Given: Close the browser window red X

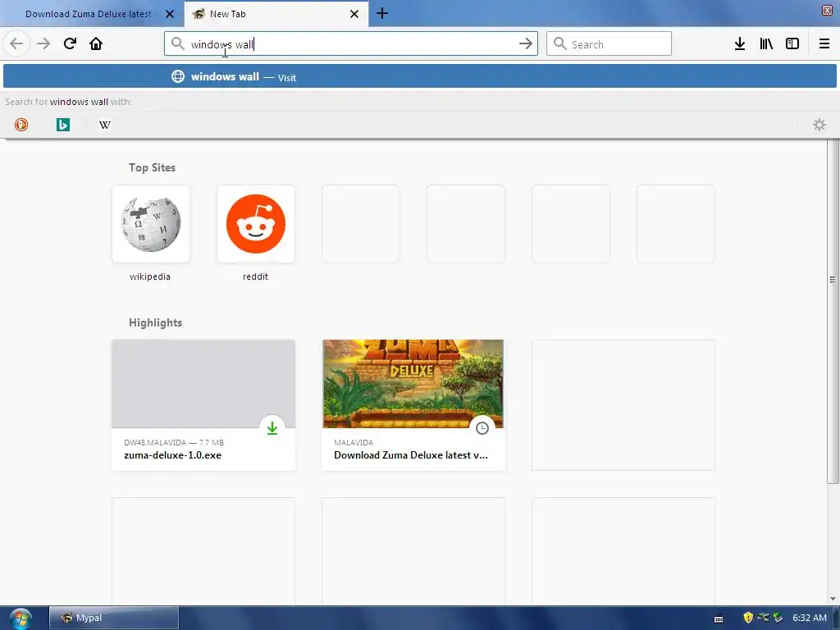Looking at the screenshot, I should tap(827, 10).
